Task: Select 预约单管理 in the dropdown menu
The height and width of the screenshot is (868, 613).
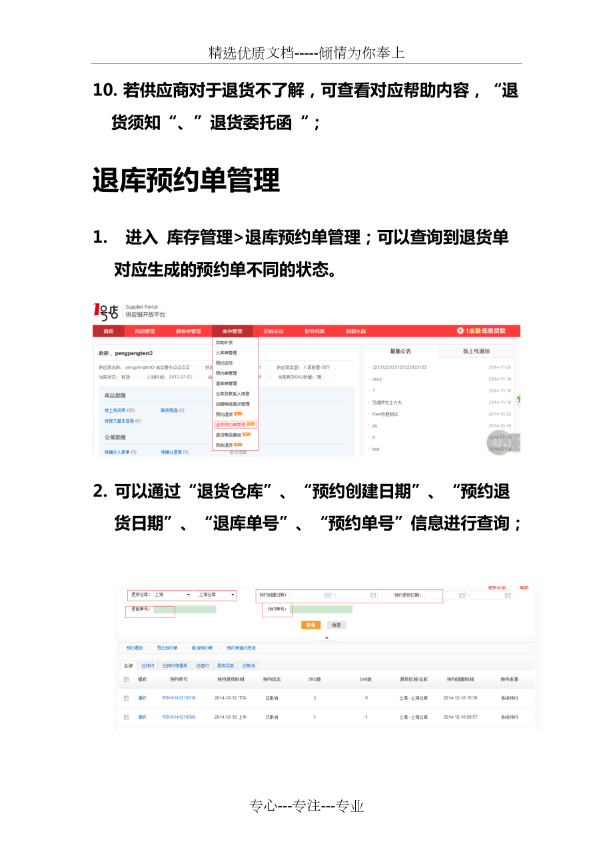Action: coord(226,373)
